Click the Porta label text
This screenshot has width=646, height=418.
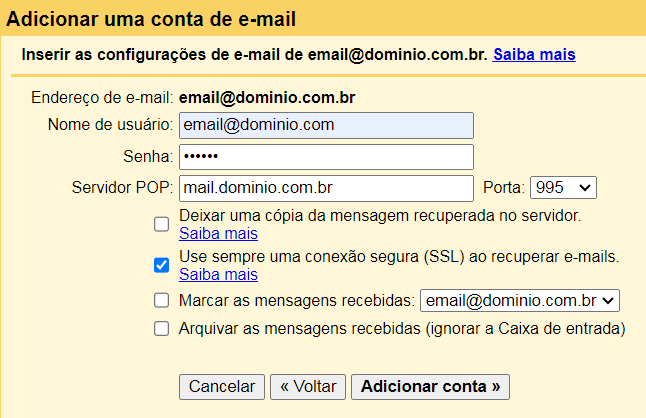tap(503, 188)
